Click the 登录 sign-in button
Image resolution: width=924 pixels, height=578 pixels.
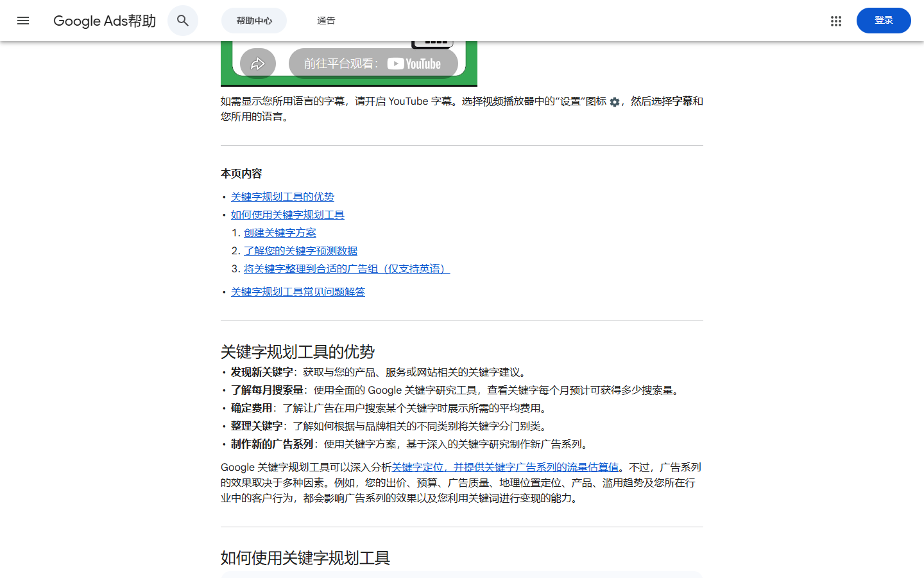(x=884, y=21)
